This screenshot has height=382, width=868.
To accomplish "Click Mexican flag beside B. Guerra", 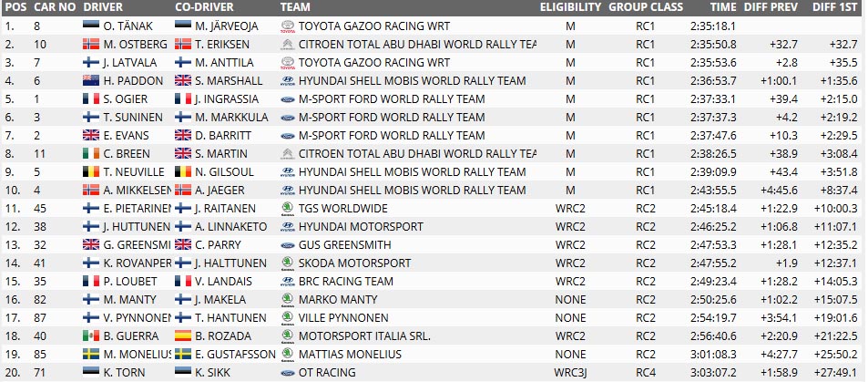I will click(91, 336).
